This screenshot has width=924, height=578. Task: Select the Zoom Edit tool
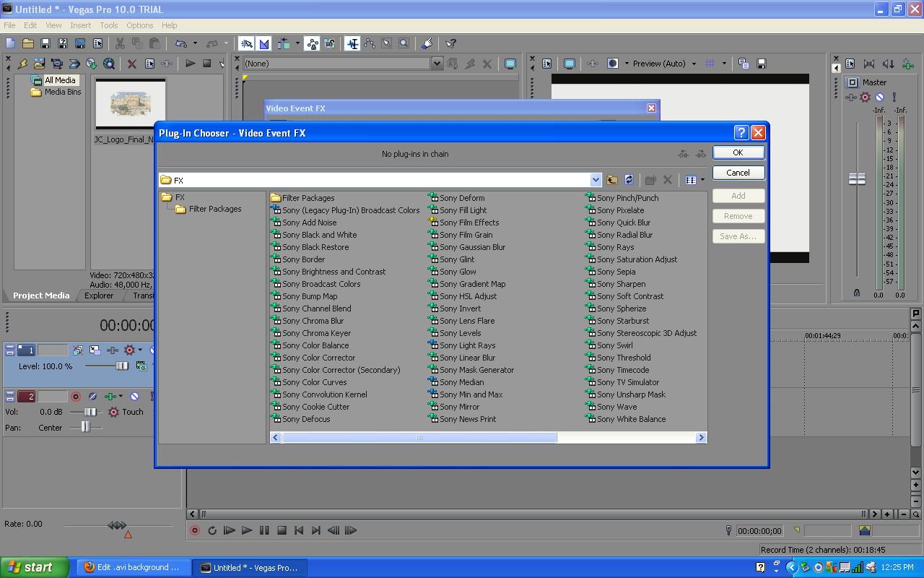pos(404,43)
